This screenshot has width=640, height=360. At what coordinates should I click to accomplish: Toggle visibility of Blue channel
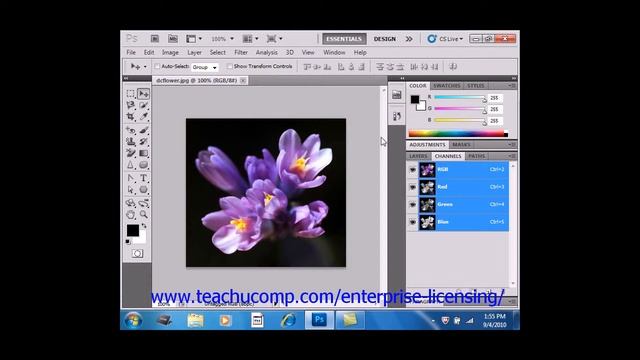(x=413, y=222)
